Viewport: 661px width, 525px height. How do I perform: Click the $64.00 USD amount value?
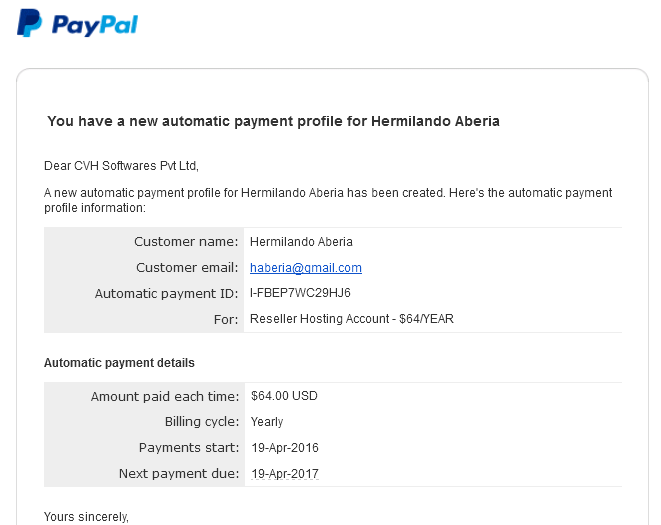tap(284, 396)
